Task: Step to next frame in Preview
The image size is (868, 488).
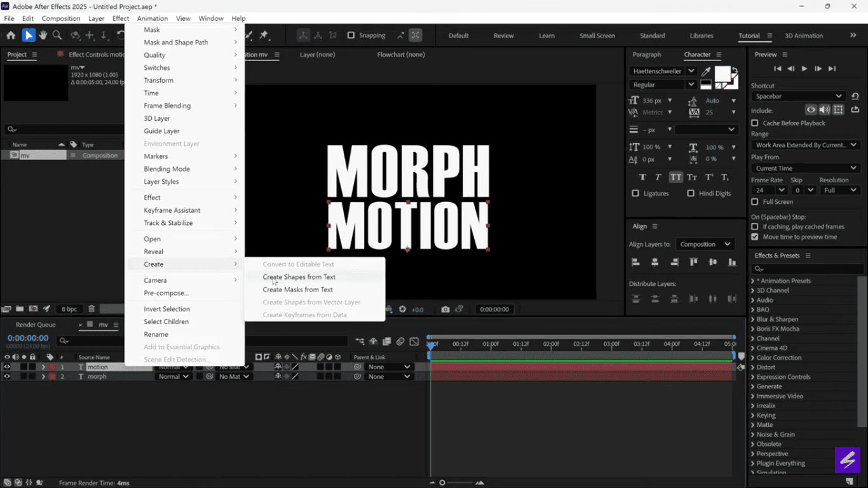Action: coord(818,69)
